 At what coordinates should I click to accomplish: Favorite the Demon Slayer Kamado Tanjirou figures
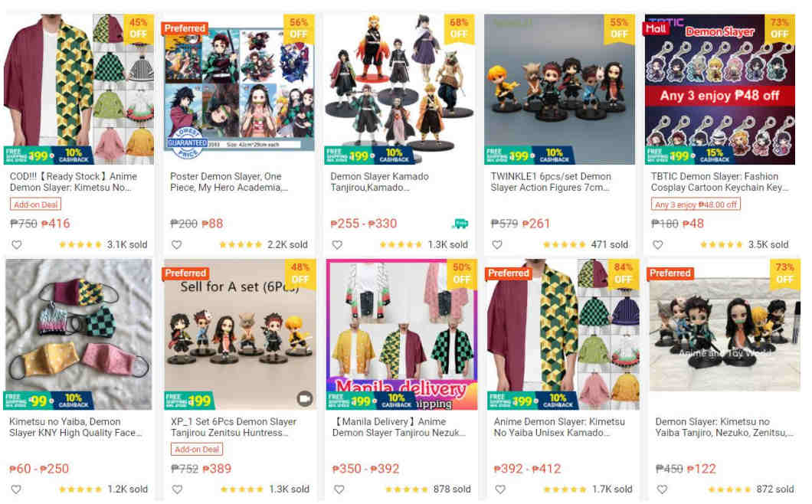[x=337, y=244]
